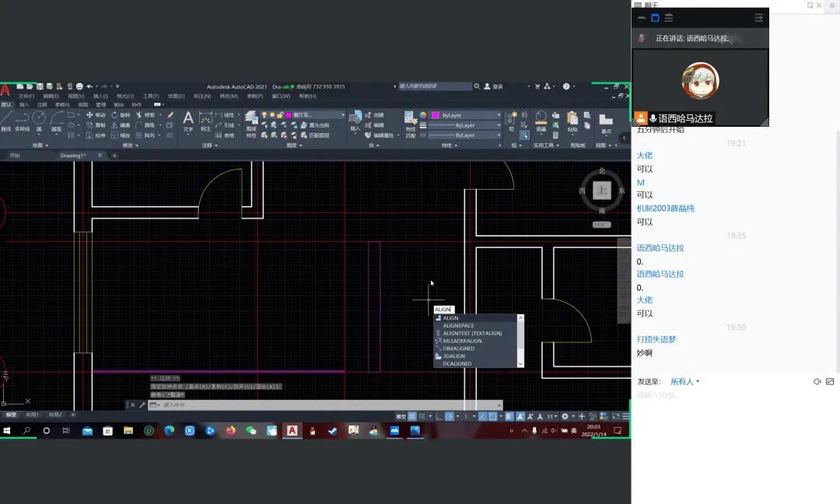Toggle the layer lightbulb on/off icon
Screen dimensions: 840x504
pos(264,115)
